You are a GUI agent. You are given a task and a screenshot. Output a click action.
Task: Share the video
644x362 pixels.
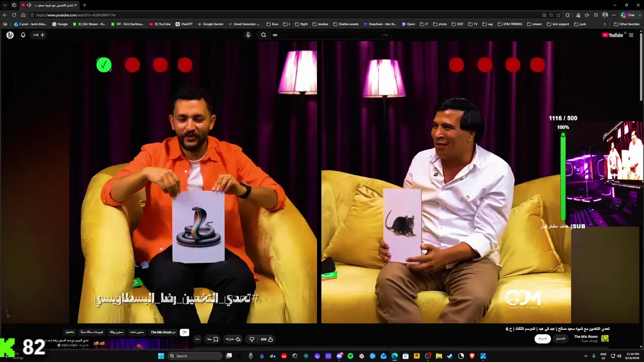pos(233,339)
